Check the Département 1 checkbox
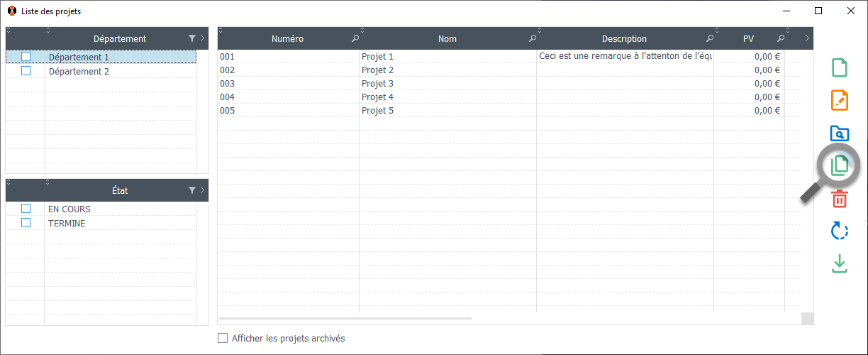 pyautogui.click(x=26, y=57)
